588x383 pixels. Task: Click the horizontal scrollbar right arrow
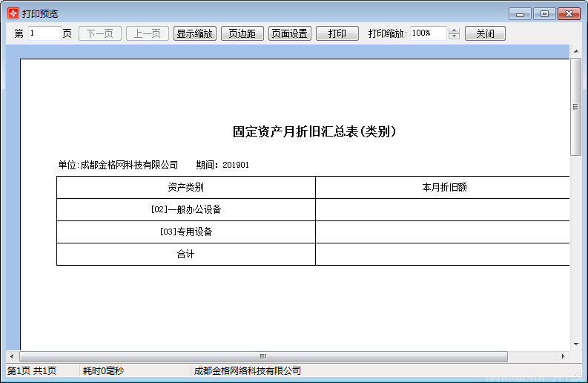pyautogui.click(x=564, y=356)
